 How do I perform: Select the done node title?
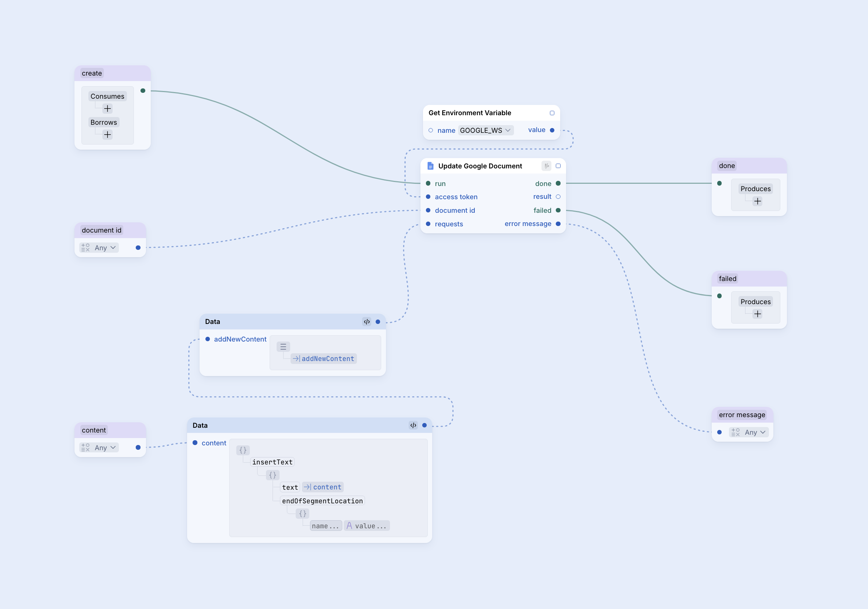(727, 165)
